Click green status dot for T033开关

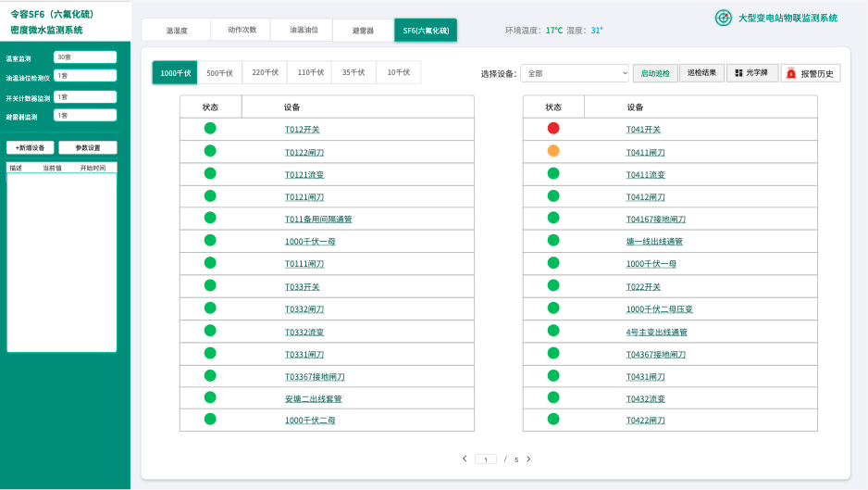210,285
